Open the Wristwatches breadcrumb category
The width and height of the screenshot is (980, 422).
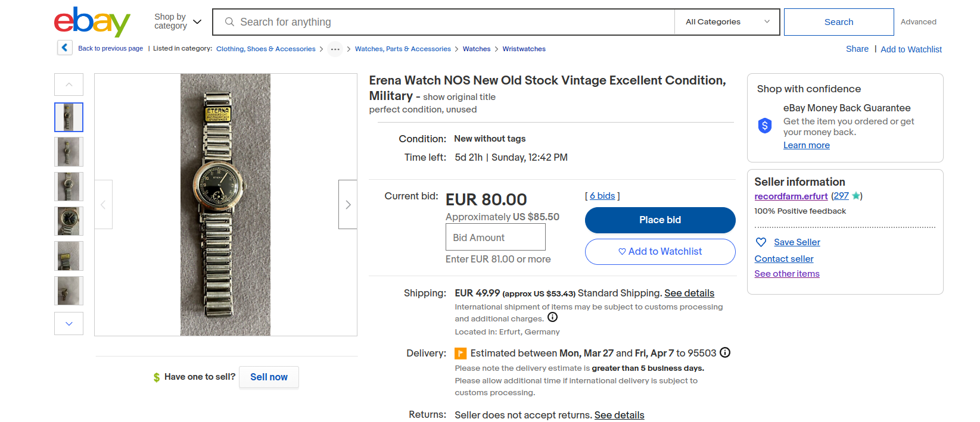tap(524, 49)
